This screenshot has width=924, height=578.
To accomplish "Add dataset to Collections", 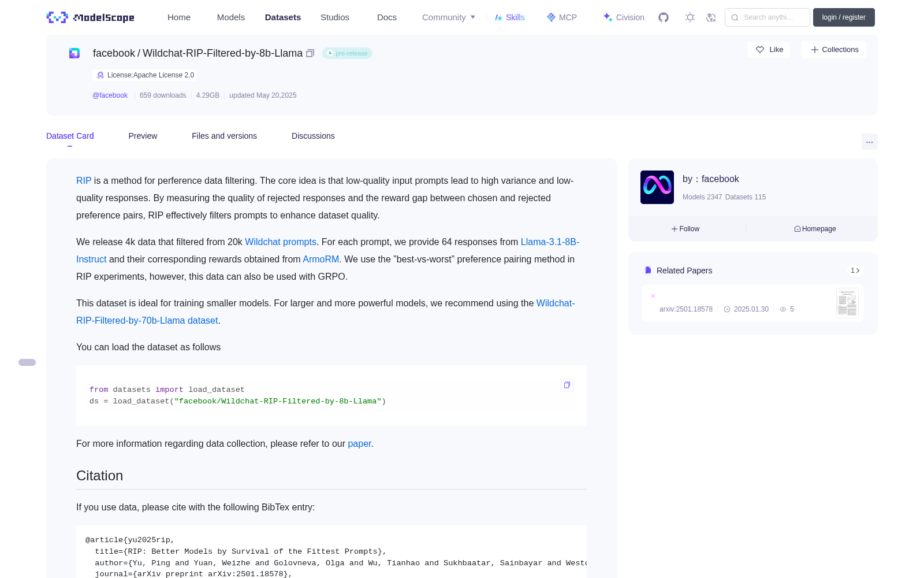I will tap(834, 50).
